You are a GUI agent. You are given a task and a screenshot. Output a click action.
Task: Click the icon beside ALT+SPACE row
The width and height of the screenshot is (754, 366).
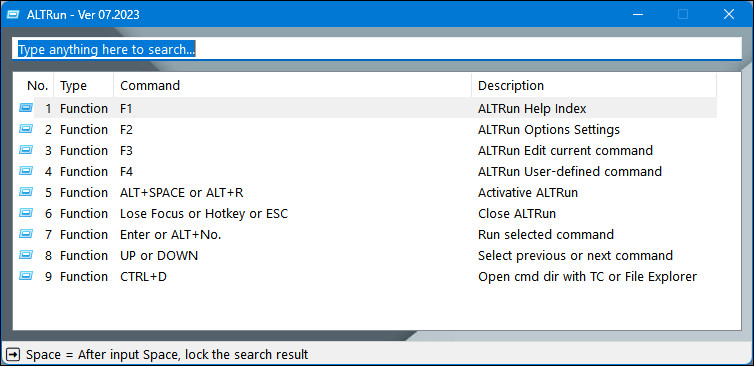point(25,192)
